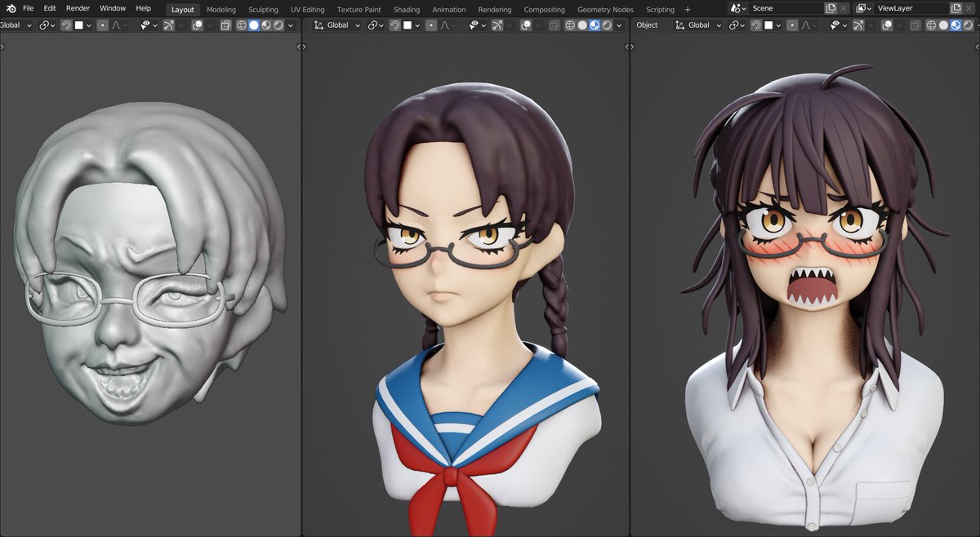The height and width of the screenshot is (537, 980).
Task: Toggle gizmos in the left viewport
Action: pyautogui.click(x=168, y=25)
